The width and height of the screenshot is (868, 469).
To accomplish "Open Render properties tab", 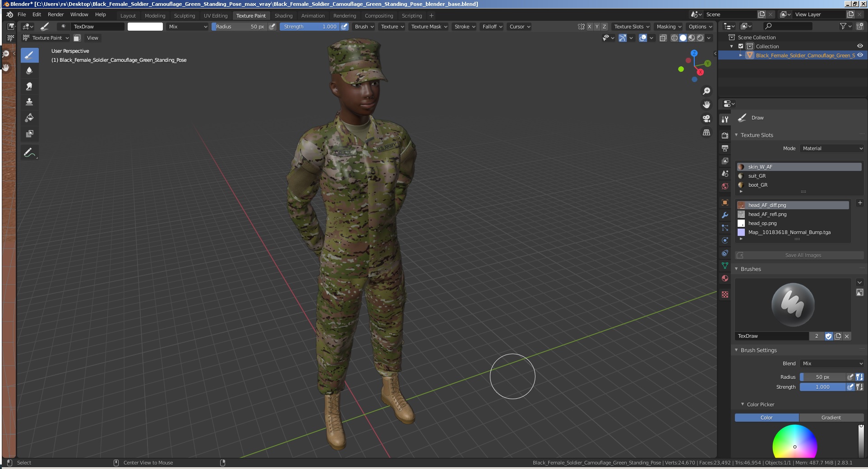I will [725, 135].
